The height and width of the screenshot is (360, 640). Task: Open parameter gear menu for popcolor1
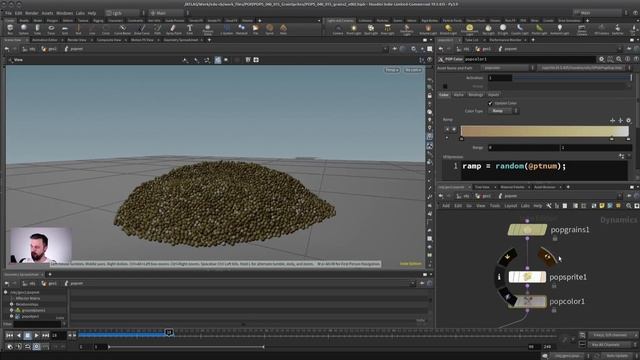pyautogui.click(x=601, y=59)
